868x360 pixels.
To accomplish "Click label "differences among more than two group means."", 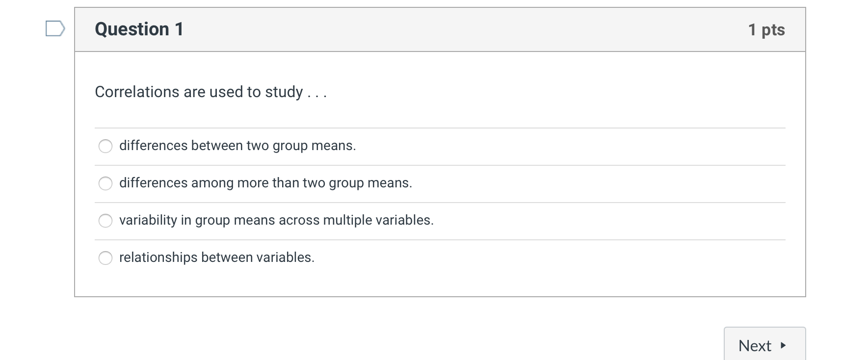I will (265, 183).
